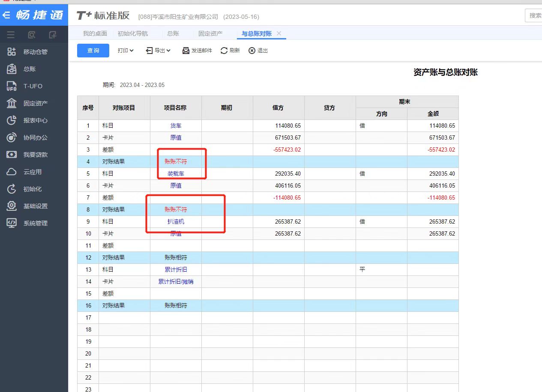Open 固定资产 in the sidebar
The image size is (542, 392).
[35, 103]
